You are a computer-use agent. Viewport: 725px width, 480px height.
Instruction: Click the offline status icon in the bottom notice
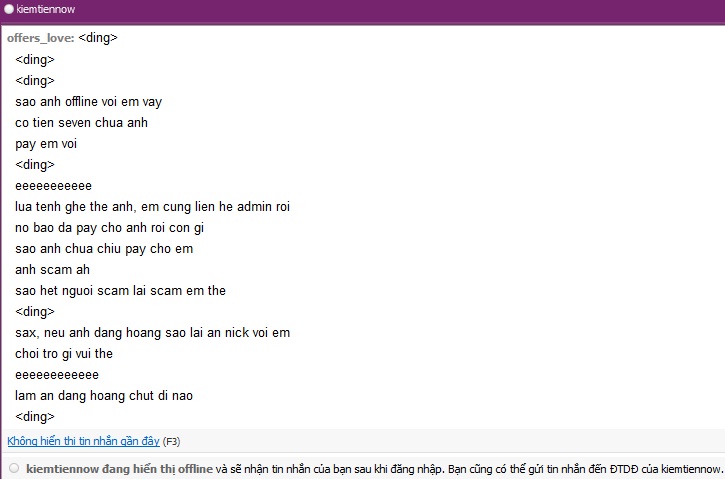13,468
